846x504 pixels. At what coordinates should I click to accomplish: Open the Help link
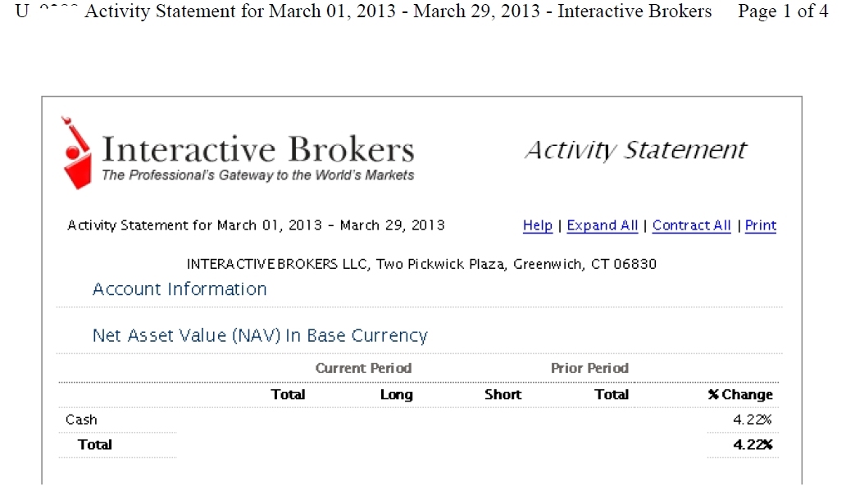coord(537,225)
